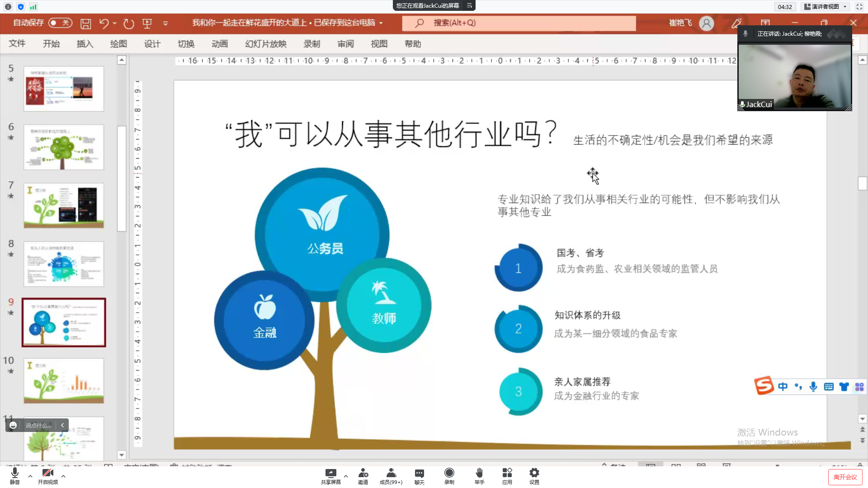Open the speaker view dropdown

(x=826, y=7)
